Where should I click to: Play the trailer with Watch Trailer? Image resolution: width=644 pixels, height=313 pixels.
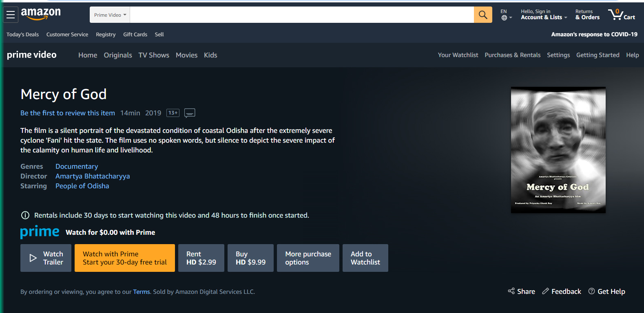(46, 258)
